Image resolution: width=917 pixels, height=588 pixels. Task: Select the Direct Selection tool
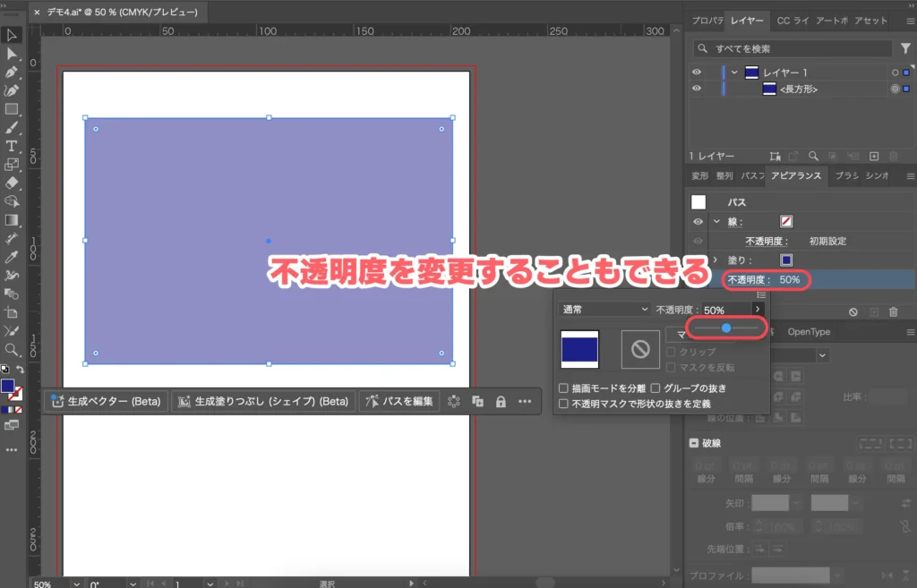point(12,54)
